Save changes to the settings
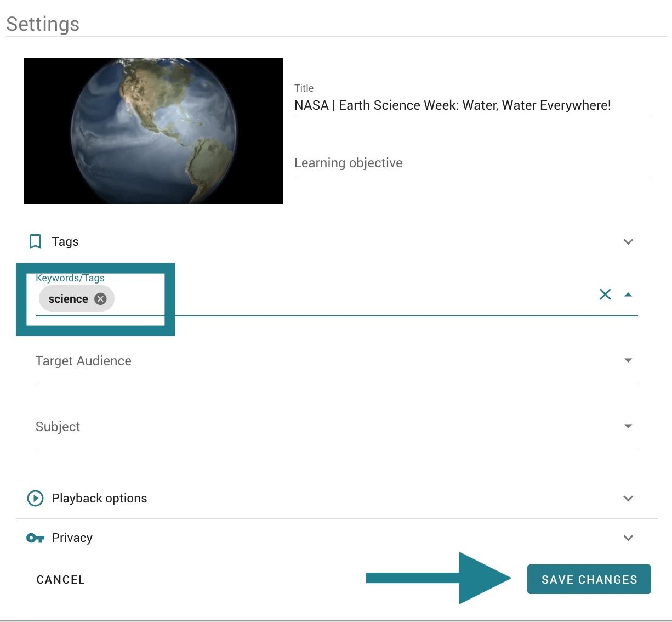 (589, 579)
